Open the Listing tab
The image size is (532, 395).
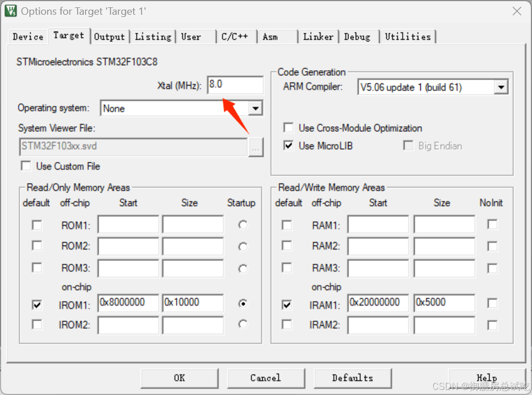pyautogui.click(x=153, y=37)
